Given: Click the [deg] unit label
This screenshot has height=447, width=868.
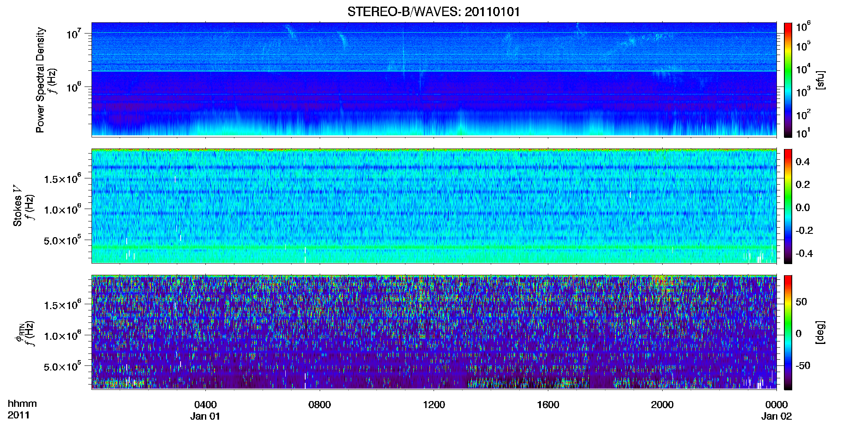Looking at the screenshot, I should [820, 332].
